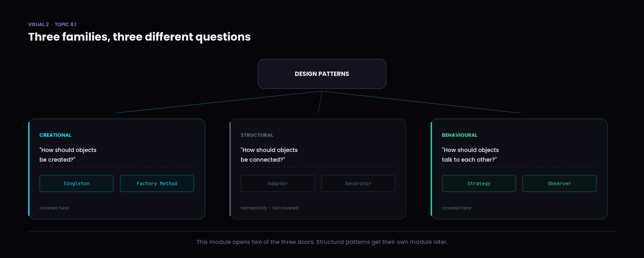644x258 pixels.
Task: Click the "How should objects be connected?" question
Action: (269, 155)
